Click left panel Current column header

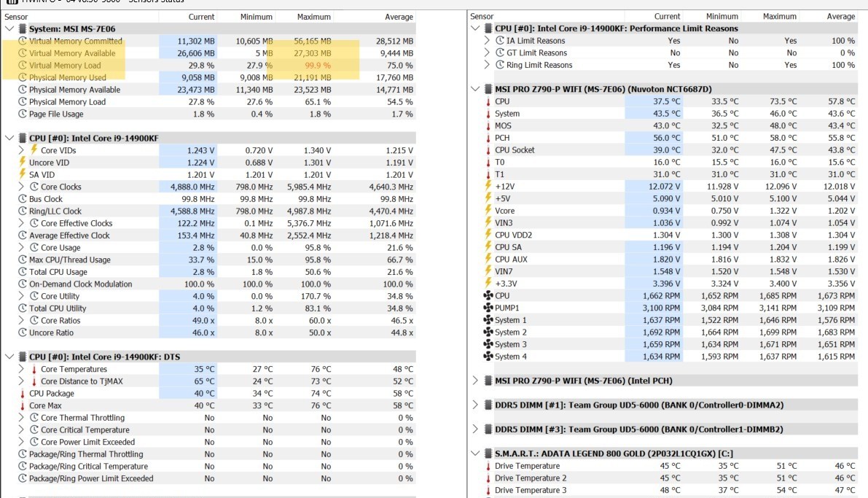[x=201, y=17]
